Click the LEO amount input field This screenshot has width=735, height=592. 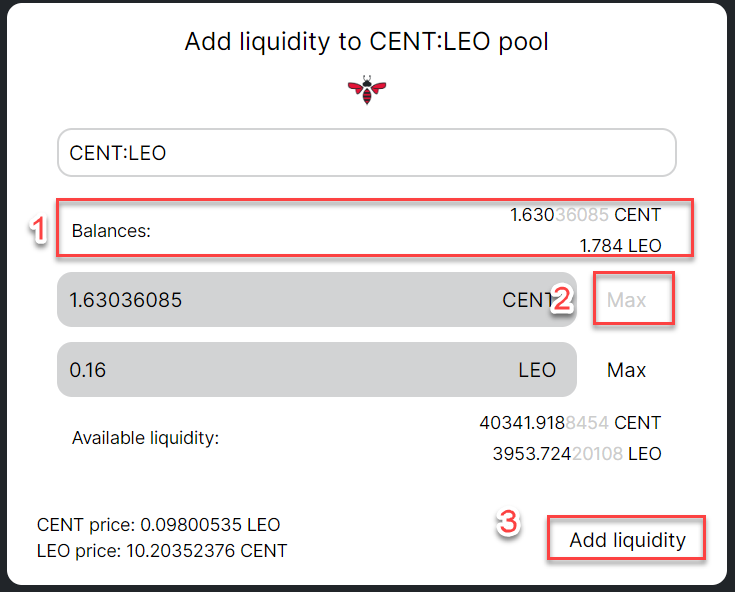click(317, 369)
